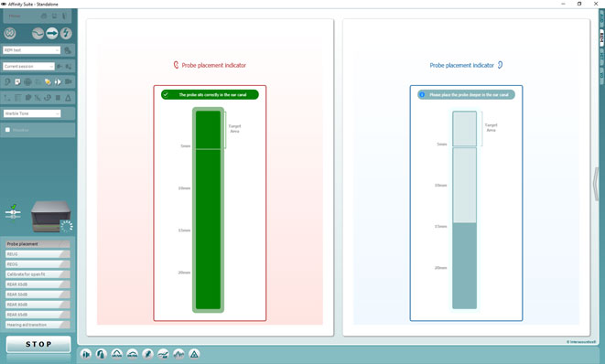The height and width of the screenshot is (364, 605).
Task: Click the speaker icon in bottom toolbar
Action: 86,354
